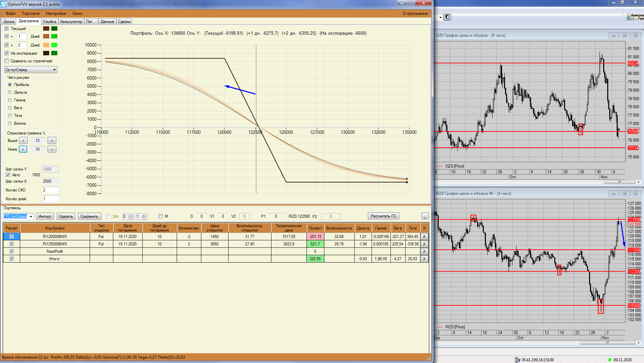Click the Рассчитать ГО button
Viewport: 644px width, 363px height.
pos(383,216)
